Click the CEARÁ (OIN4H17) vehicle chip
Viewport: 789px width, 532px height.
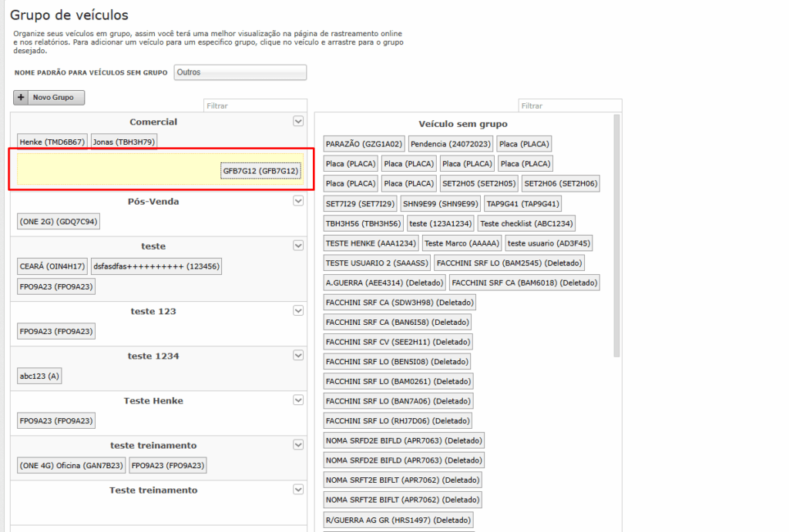(x=52, y=266)
